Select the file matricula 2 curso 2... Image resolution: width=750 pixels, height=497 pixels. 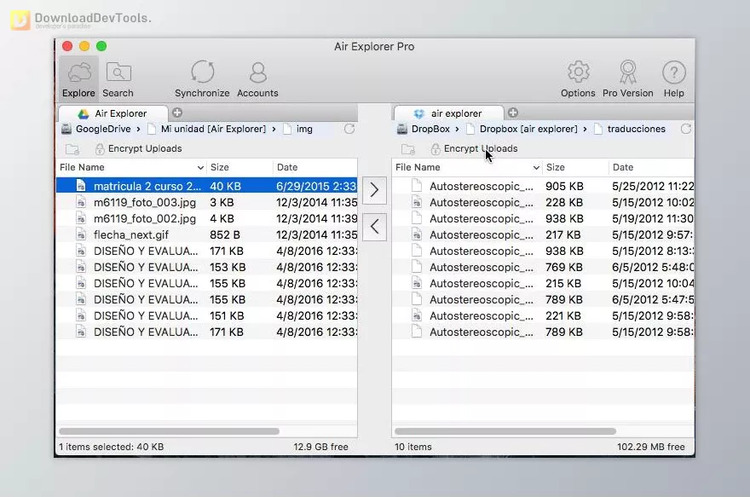(x=207, y=186)
